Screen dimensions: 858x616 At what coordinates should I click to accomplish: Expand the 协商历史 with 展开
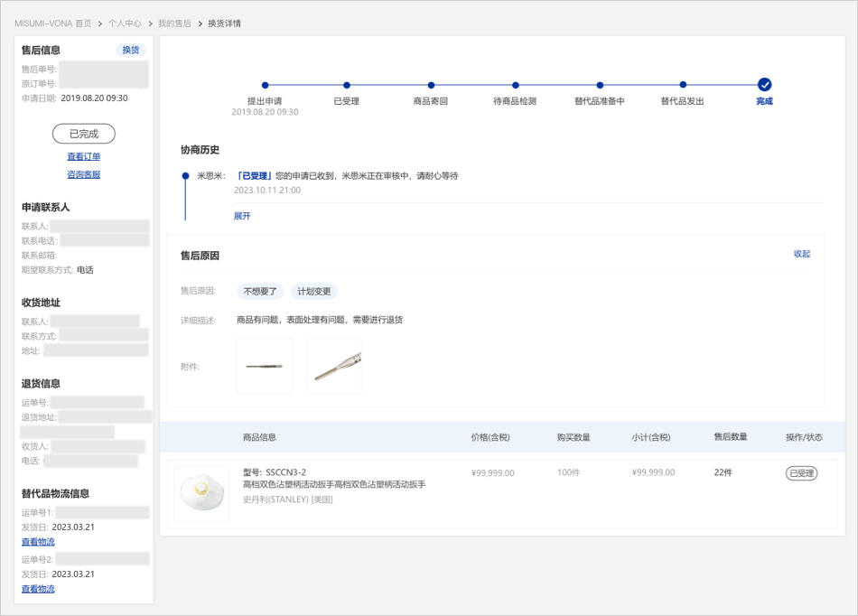[242, 217]
